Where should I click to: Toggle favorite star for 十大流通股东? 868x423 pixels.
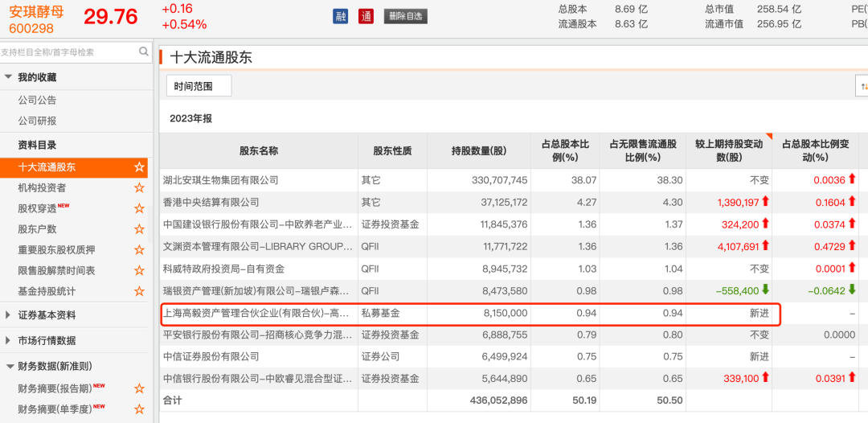pos(139,167)
